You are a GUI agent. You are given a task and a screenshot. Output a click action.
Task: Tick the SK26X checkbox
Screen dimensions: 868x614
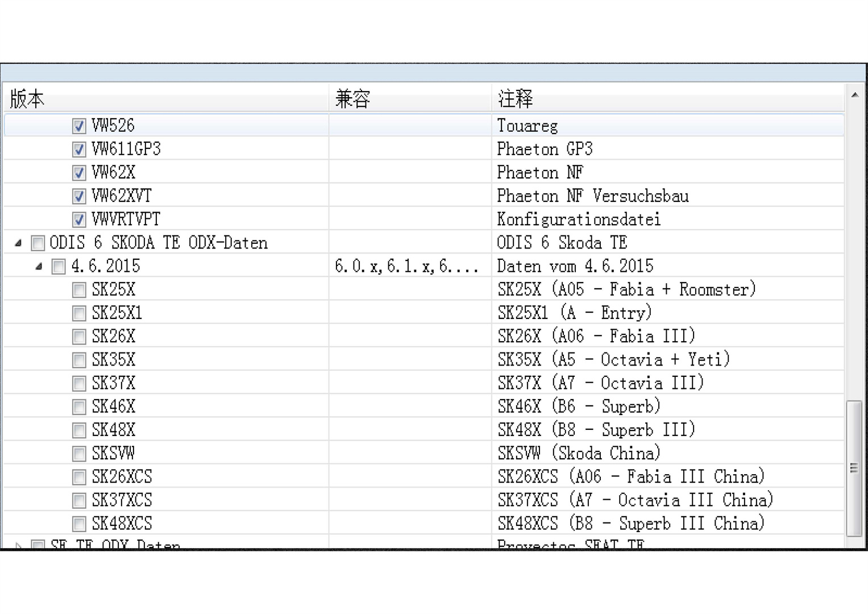79,337
